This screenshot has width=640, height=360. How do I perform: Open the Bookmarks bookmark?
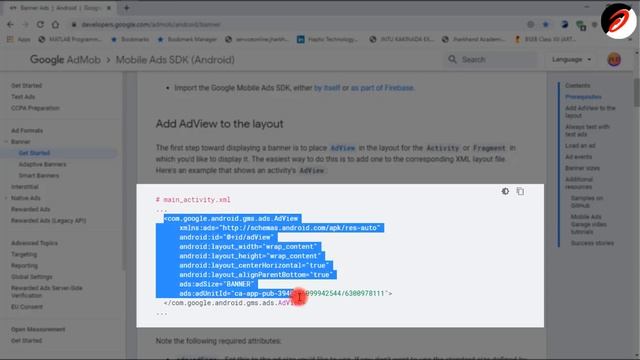pyautogui.click(x=131, y=39)
